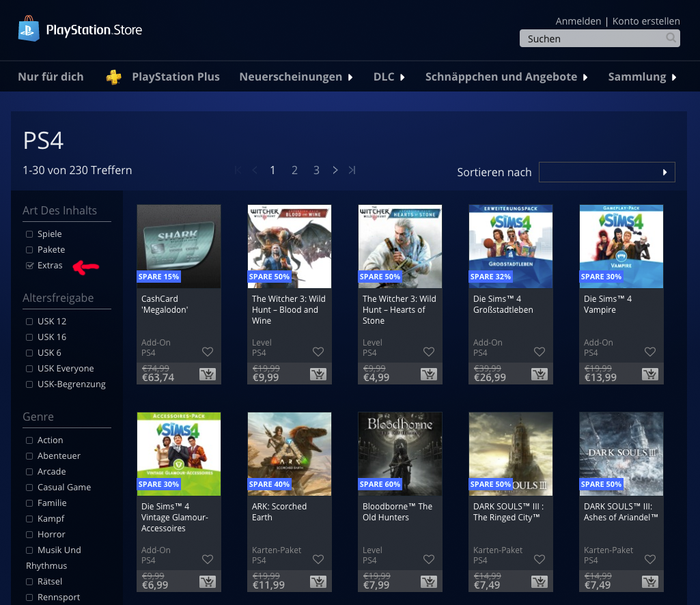Add Sims 4 Vintage Glamour-Accessoires to cart
The height and width of the screenshot is (605, 700).
coord(208,582)
